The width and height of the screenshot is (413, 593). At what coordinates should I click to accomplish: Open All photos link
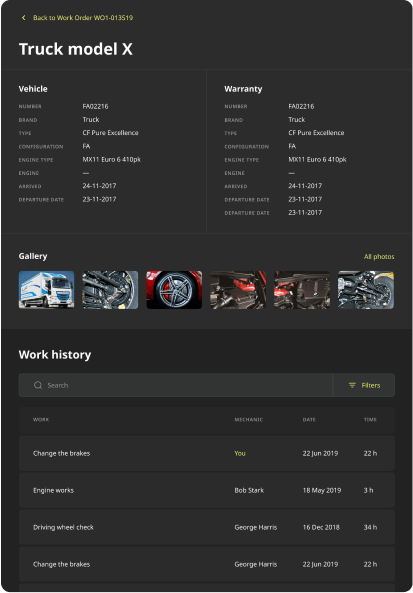click(379, 257)
